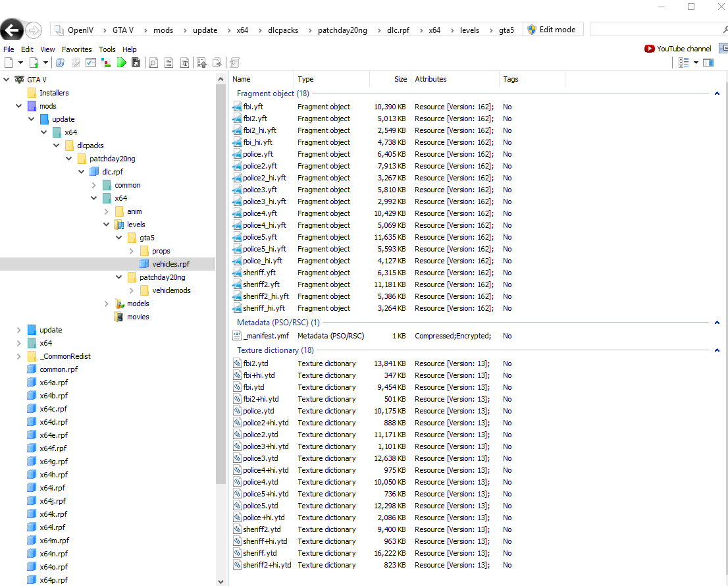Open the view mode dropdown arrow

(x=696, y=63)
